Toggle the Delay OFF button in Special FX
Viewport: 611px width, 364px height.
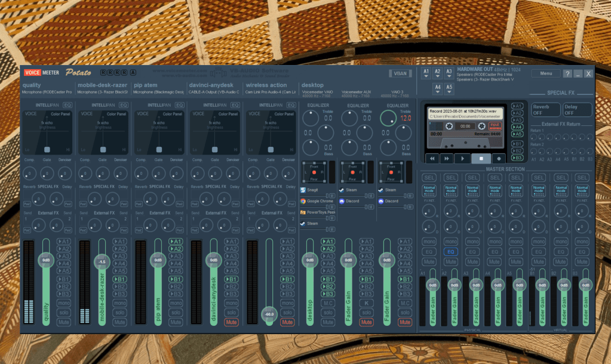pos(577,110)
